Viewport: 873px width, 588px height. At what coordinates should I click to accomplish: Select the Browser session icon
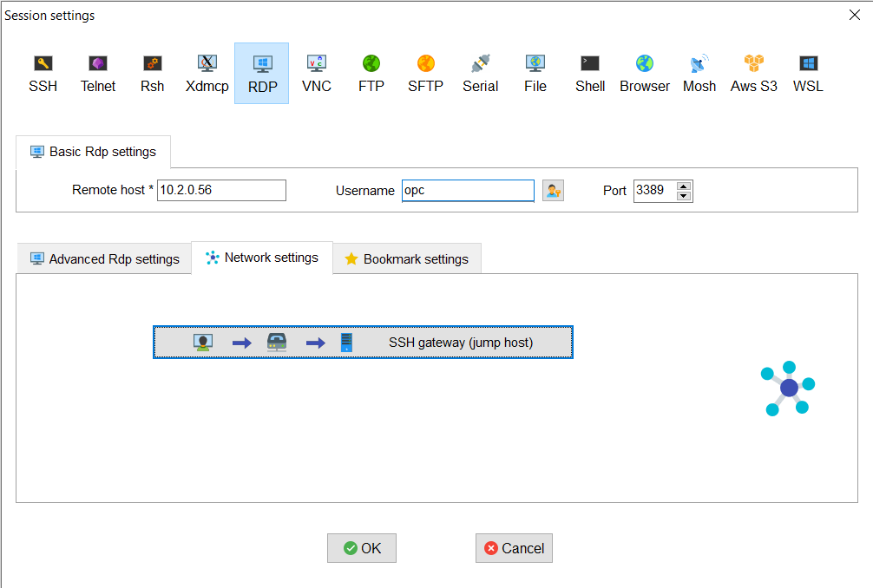coord(644,73)
